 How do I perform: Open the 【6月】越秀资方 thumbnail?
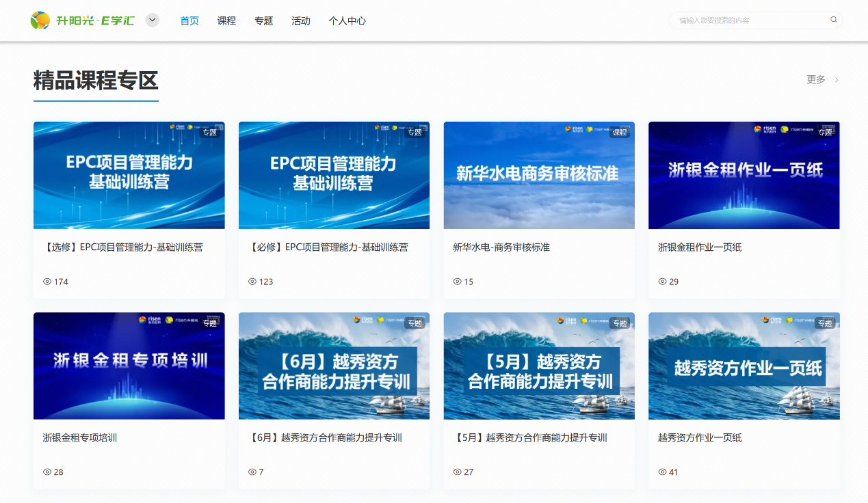334,366
